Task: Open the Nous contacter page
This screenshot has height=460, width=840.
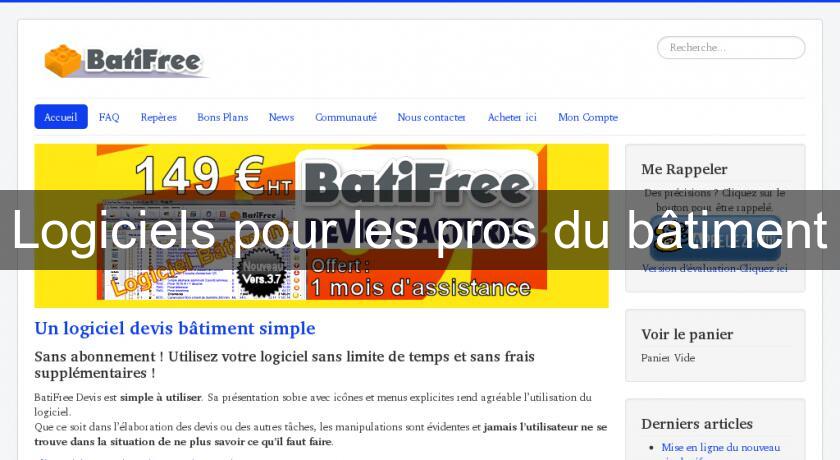Action: coord(431,117)
